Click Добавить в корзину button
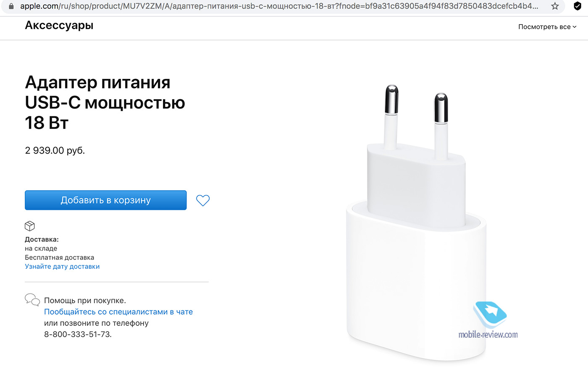 [106, 200]
